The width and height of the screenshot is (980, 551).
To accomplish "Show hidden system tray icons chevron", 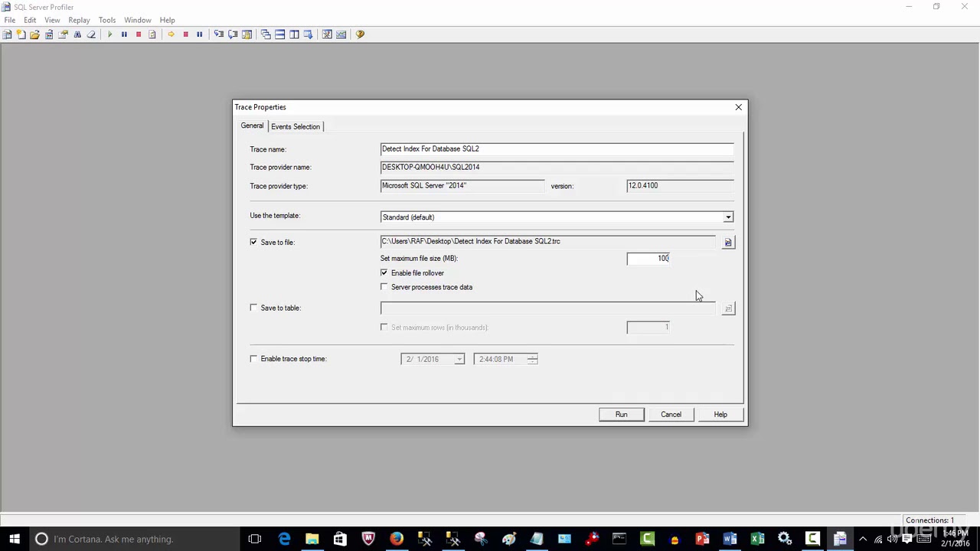I will [863, 539].
